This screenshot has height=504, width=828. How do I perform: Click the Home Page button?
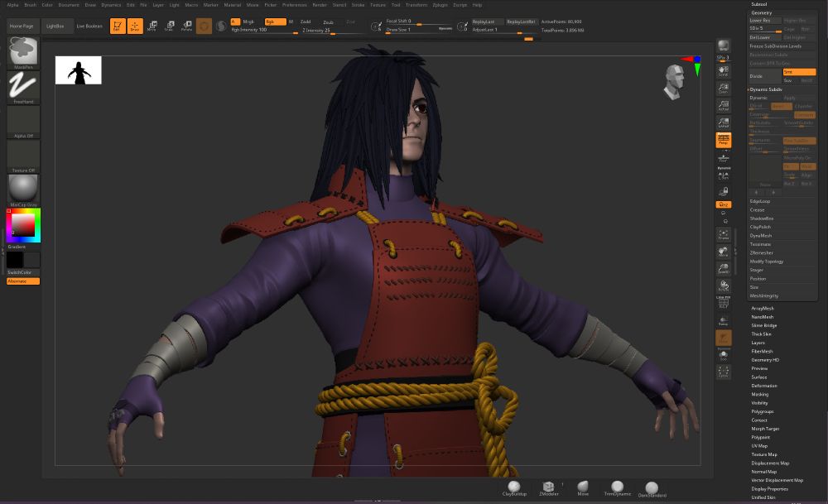coord(22,26)
